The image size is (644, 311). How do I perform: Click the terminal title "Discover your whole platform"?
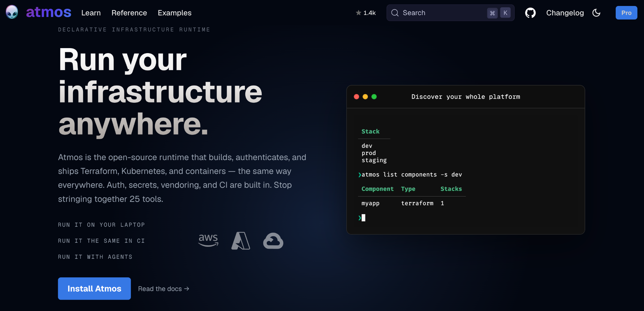point(466,97)
